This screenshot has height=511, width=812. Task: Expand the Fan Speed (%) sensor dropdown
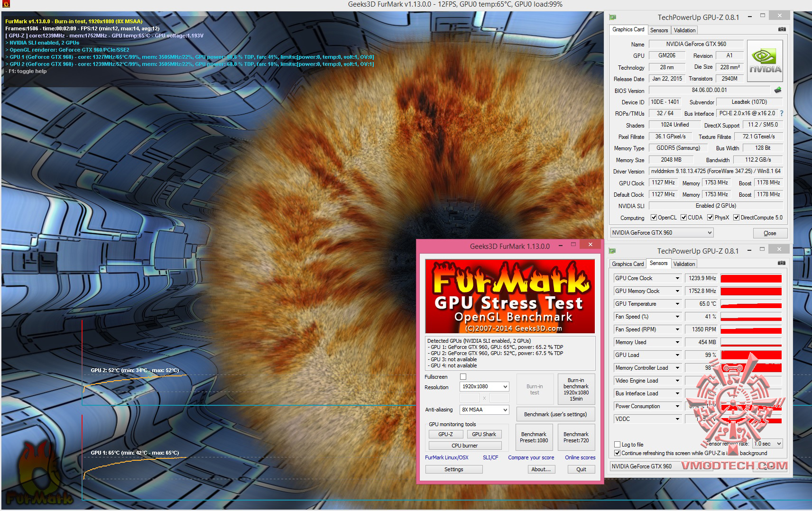coord(677,317)
